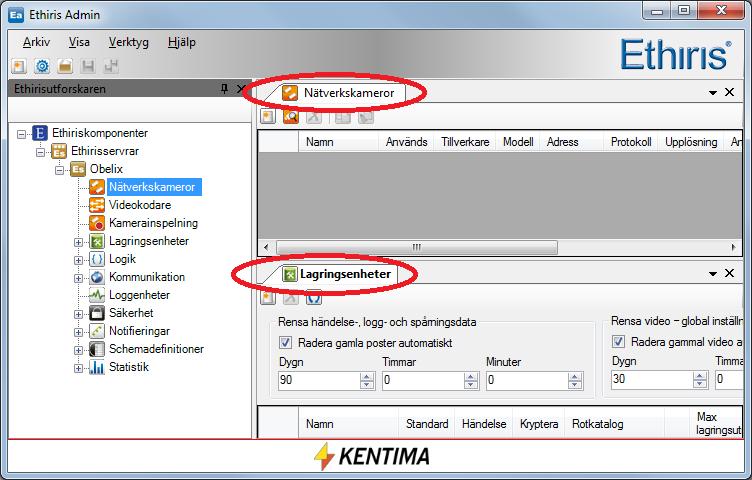Click the Ethirisservrar server icon

59,151
